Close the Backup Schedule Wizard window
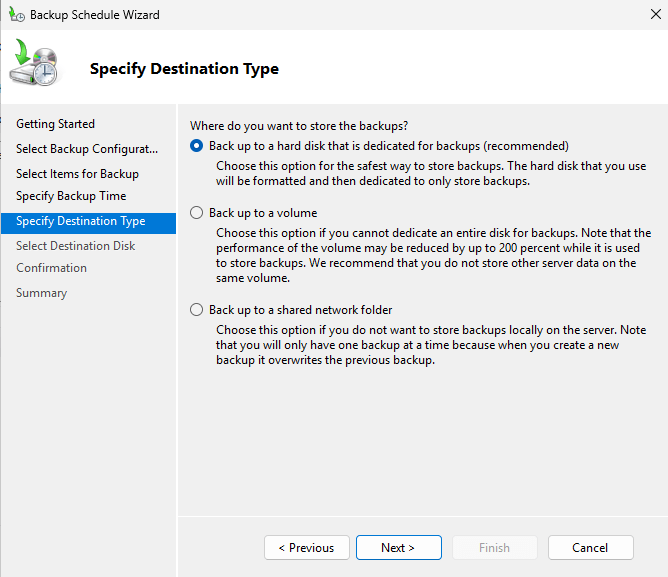The width and height of the screenshot is (668, 577). (653, 15)
